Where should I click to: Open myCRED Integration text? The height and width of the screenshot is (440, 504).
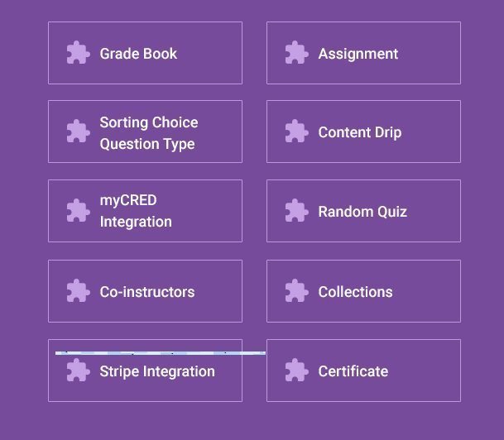(x=136, y=211)
